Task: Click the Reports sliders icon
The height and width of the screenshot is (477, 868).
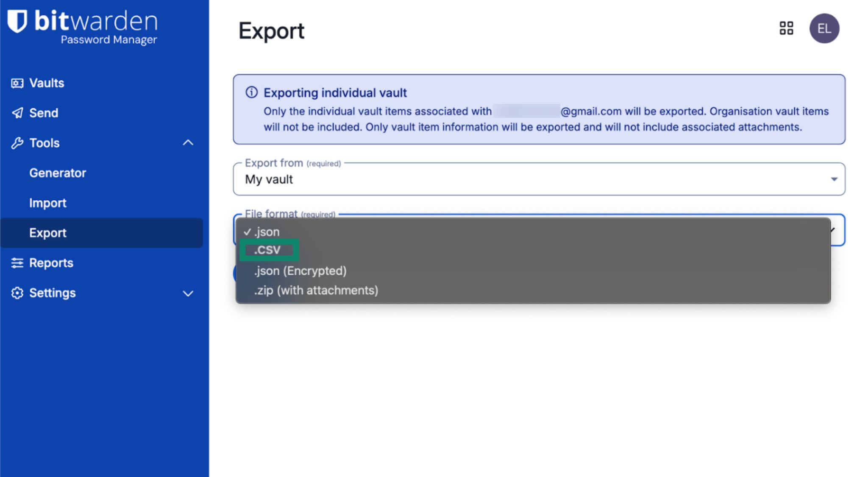Action: coord(17,263)
